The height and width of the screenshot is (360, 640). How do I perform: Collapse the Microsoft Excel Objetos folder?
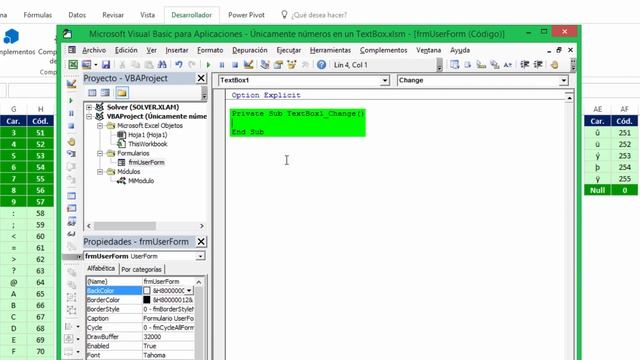click(x=100, y=126)
